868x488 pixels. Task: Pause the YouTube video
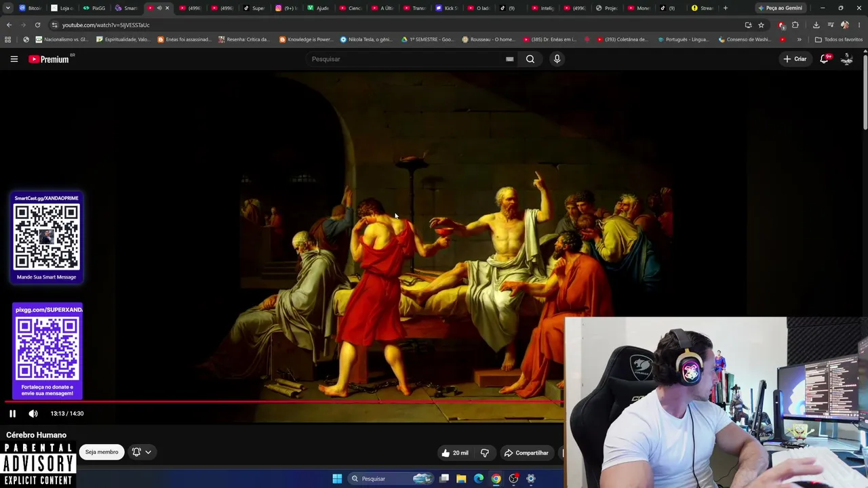coord(12,413)
